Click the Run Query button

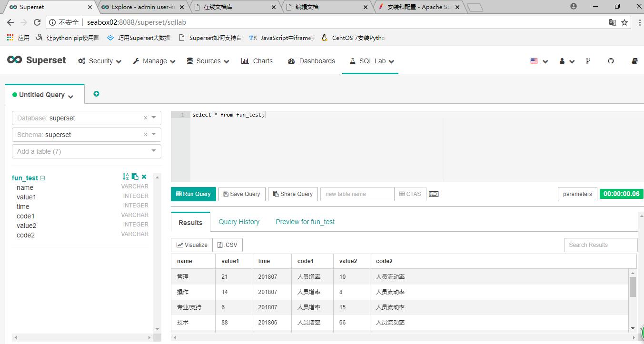point(193,194)
